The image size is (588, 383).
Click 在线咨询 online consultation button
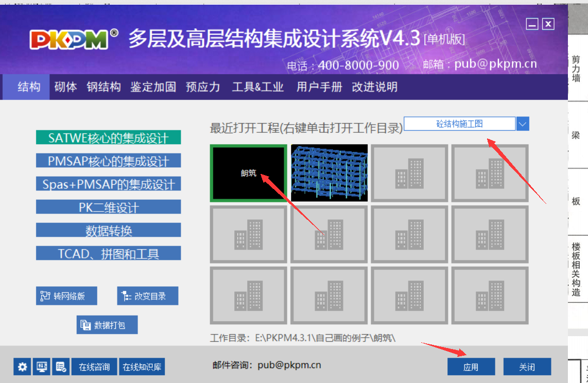[x=94, y=367]
